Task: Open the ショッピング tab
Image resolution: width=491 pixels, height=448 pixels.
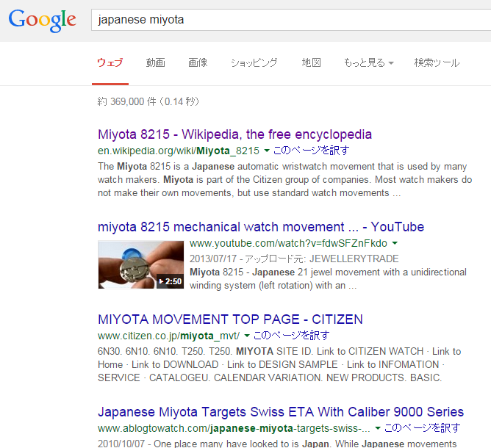Action: click(x=254, y=63)
